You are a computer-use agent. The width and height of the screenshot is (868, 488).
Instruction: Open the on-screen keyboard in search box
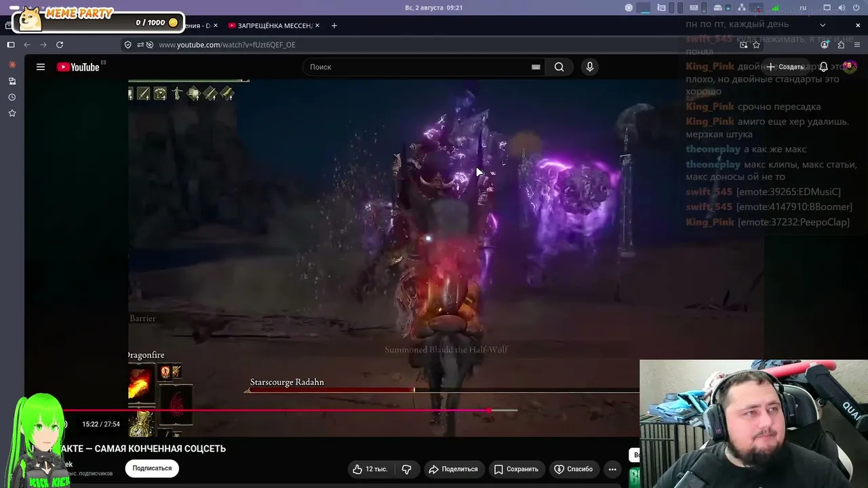pos(536,67)
